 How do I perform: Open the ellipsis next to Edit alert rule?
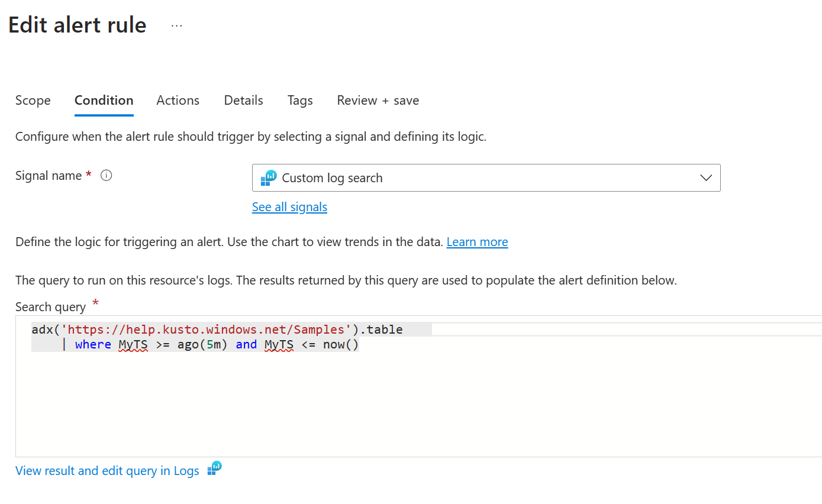(x=176, y=25)
